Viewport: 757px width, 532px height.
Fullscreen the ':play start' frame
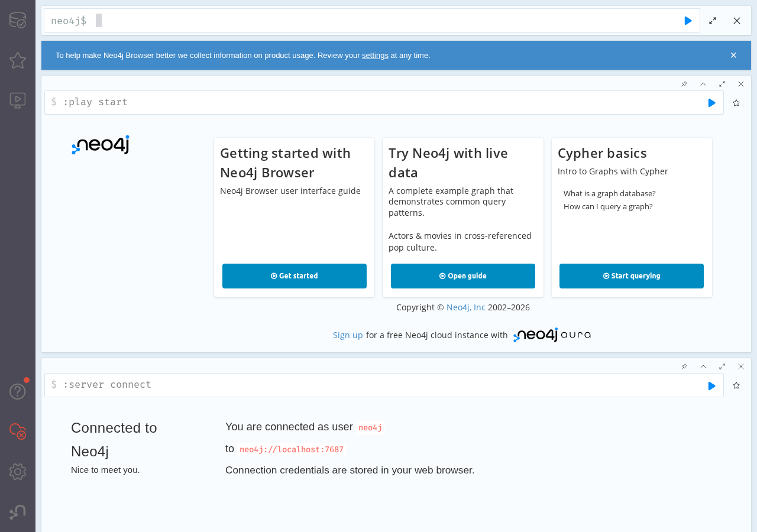click(x=722, y=84)
